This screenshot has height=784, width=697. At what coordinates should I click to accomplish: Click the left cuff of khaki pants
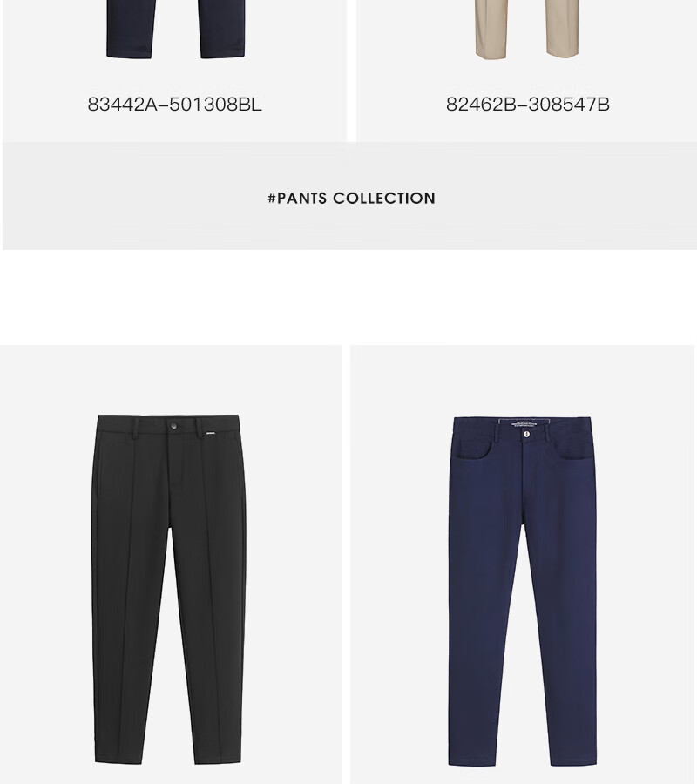click(x=491, y=52)
